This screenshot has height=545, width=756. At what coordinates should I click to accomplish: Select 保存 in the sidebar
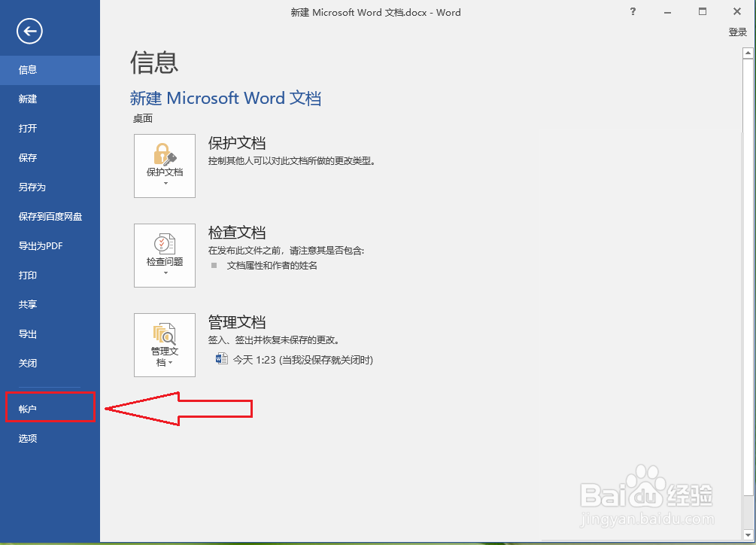coord(50,158)
